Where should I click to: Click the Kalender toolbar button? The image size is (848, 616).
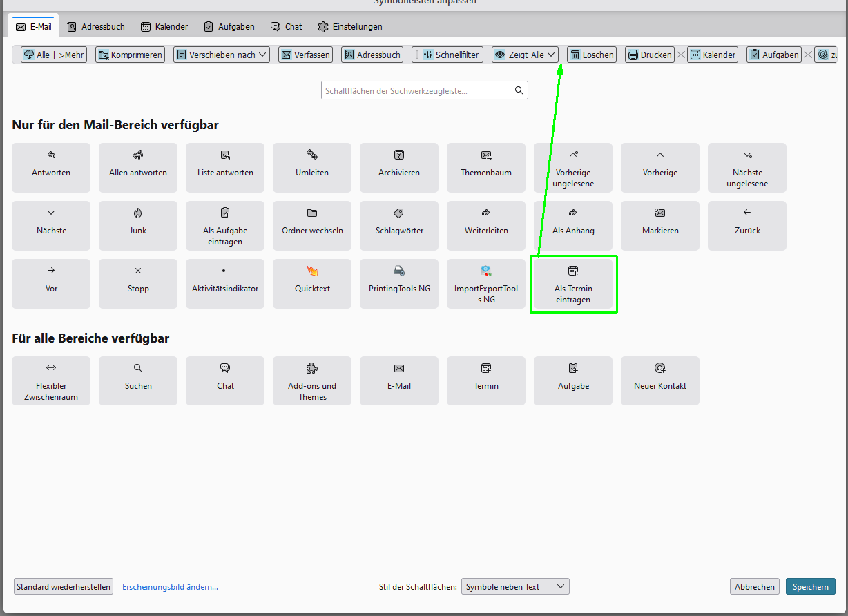[713, 55]
